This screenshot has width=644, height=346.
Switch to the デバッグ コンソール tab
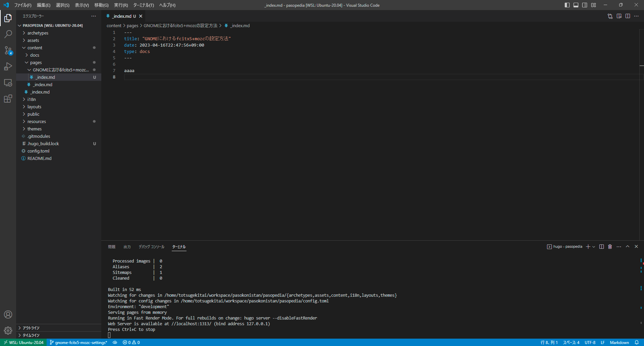point(151,246)
